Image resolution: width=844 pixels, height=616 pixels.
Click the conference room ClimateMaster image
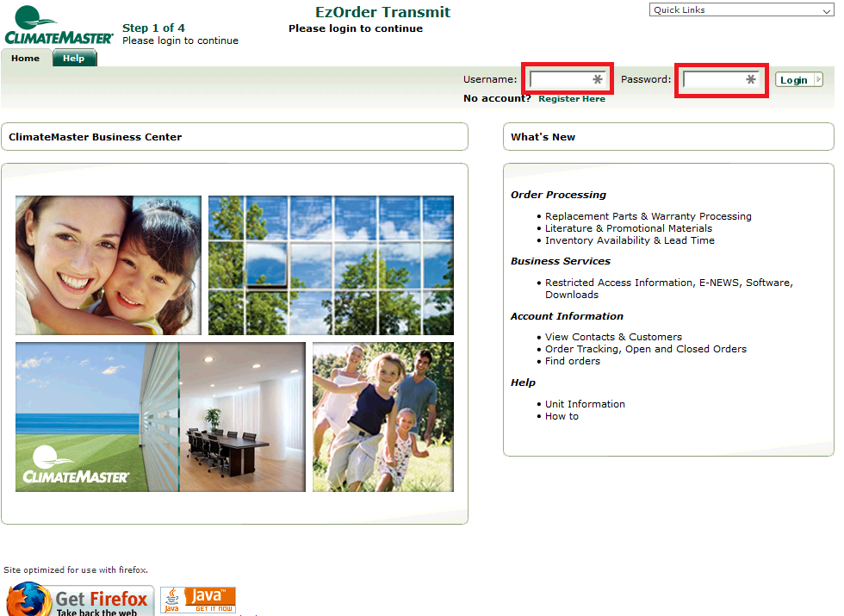click(160, 417)
